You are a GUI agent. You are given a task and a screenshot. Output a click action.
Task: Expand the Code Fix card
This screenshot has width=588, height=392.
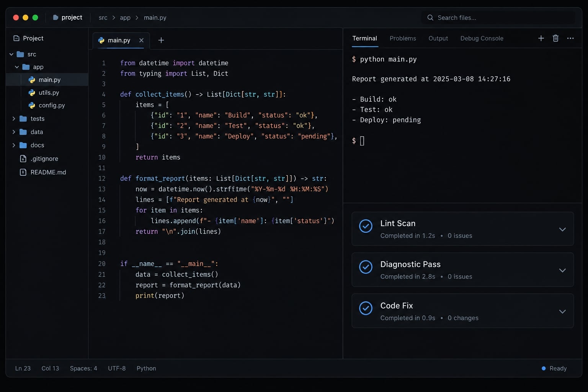[x=562, y=311]
